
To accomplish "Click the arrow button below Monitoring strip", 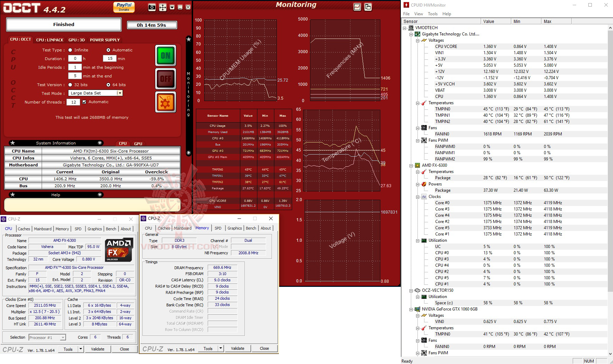I will (189, 153).
